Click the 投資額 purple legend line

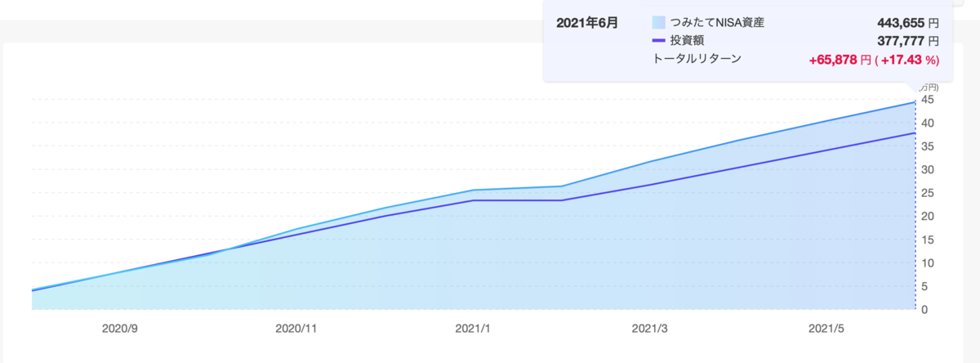point(659,40)
